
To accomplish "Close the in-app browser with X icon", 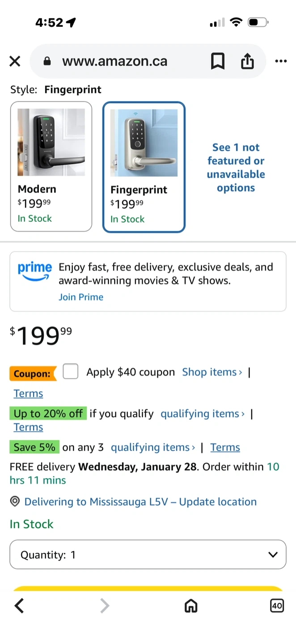I will (x=15, y=61).
